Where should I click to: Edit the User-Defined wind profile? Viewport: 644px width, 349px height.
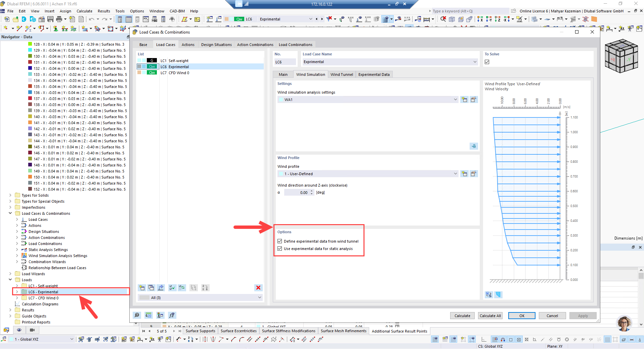click(x=474, y=174)
